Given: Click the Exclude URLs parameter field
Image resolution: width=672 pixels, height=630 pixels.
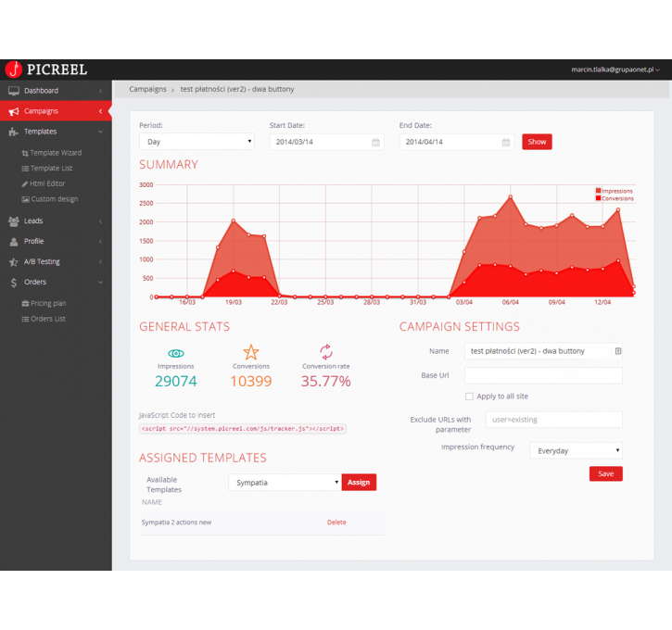Looking at the screenshot, I should [x=554, y=420].
